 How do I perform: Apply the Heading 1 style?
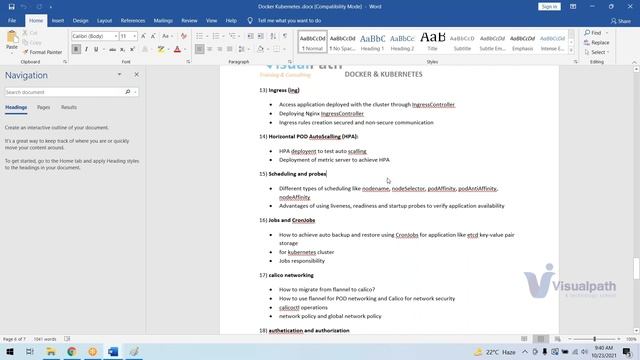(372, 42)
